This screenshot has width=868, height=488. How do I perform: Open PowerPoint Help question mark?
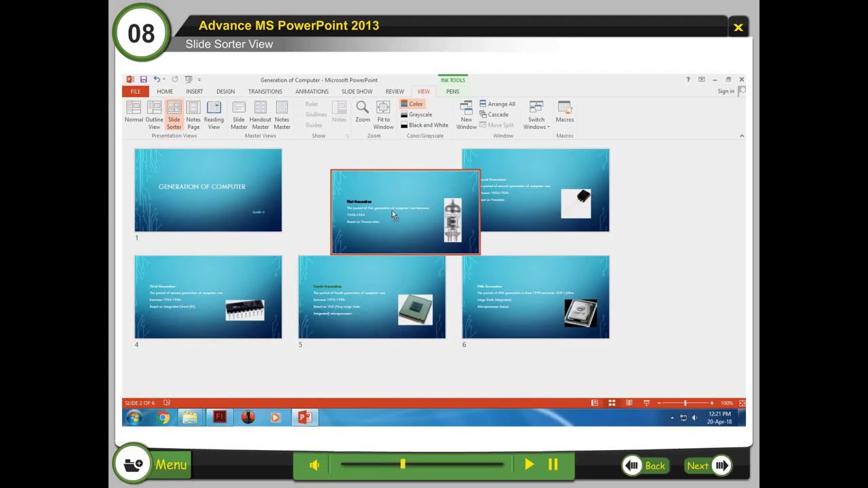[x=688, y=79]
